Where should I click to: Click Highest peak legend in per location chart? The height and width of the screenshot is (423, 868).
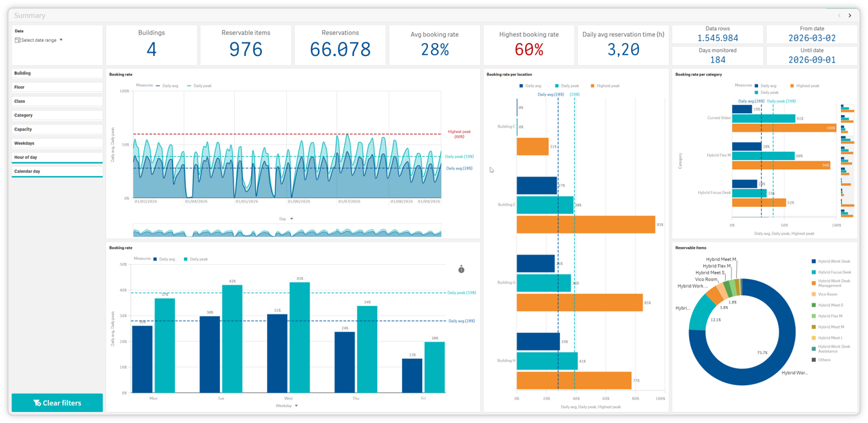pos(605,85)
